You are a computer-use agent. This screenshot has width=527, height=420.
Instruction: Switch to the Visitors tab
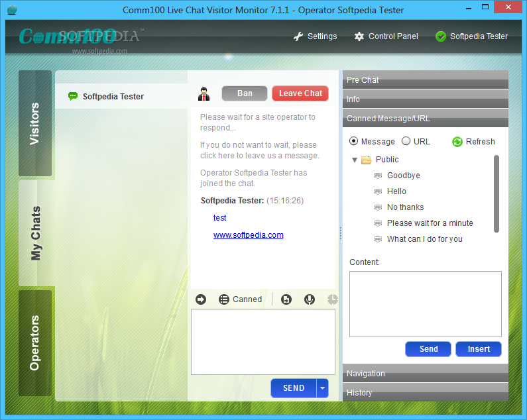point(35,123)
